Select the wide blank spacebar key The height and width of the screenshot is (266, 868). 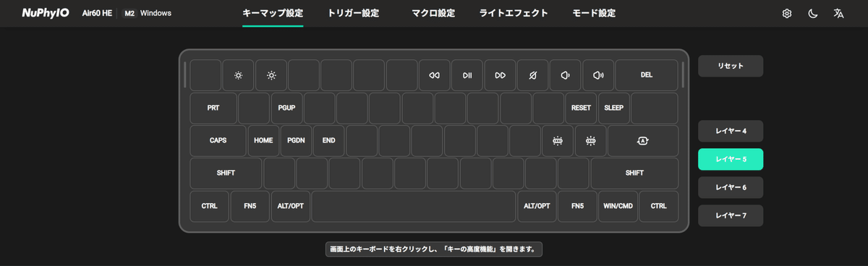tap(414, 206)
